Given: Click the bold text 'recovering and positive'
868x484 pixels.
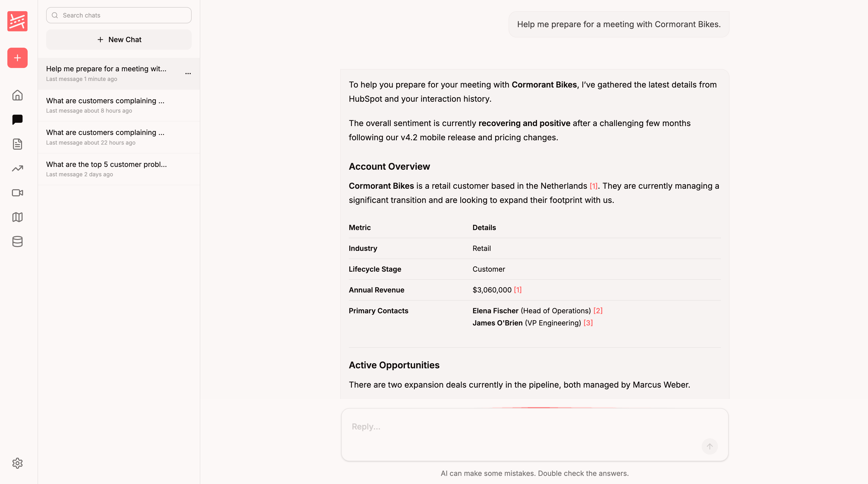Looking at the screenshot, I should pyautogui.click(x=524, y=123).
